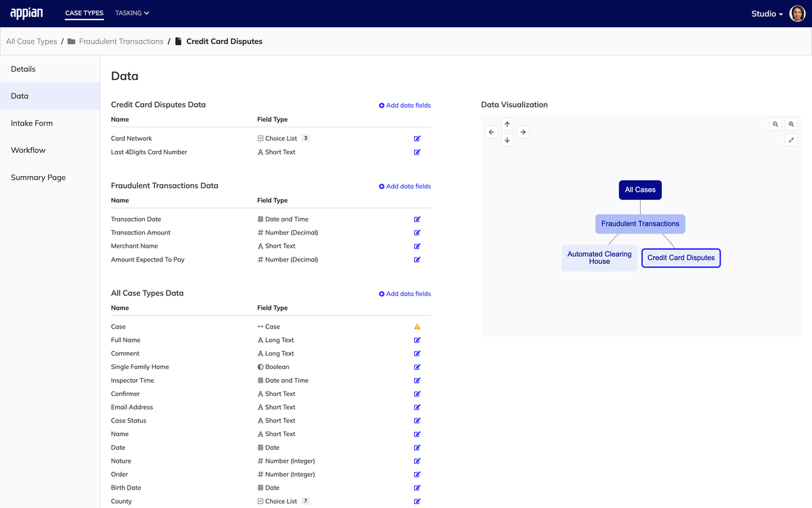Add data fields to Credit Card Disputes
This screenshot has height=508, width=812.
pos(405,106)
